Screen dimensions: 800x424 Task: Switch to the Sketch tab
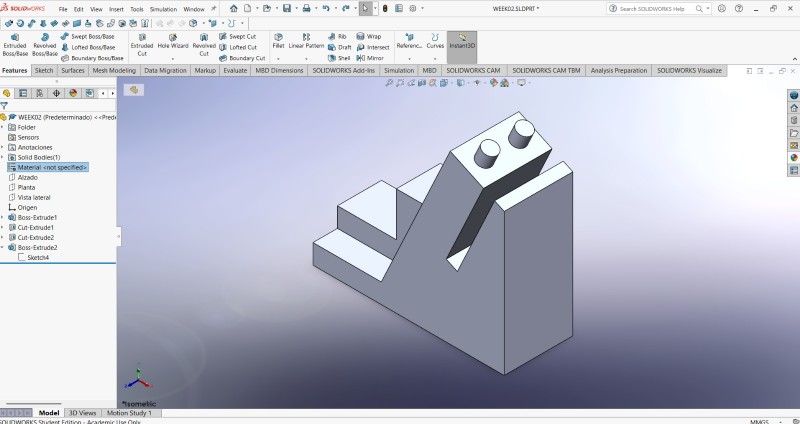(x=44, y=70)
